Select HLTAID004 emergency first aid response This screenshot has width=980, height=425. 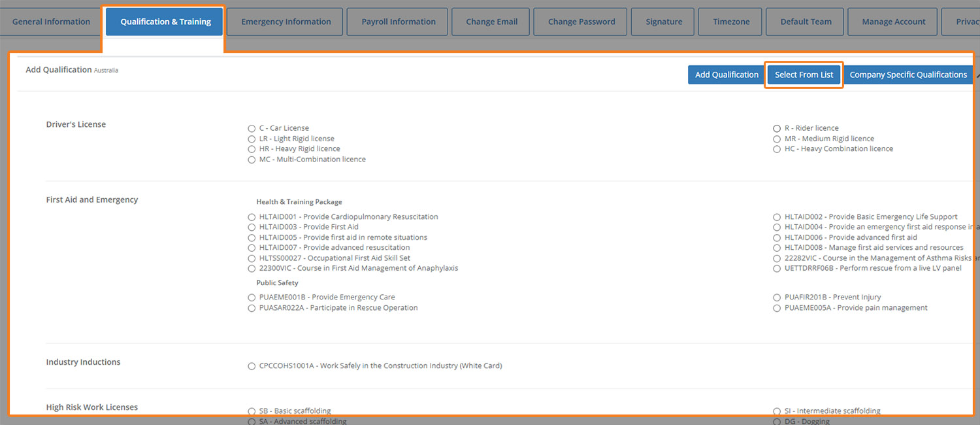point(777,227)
